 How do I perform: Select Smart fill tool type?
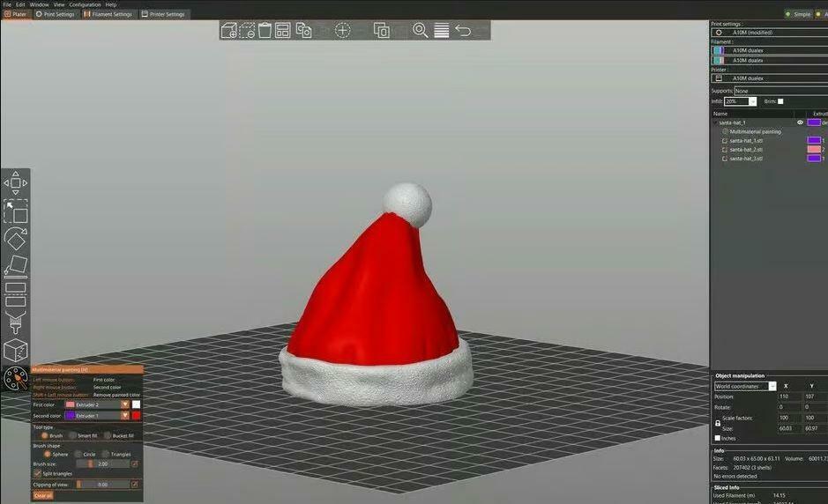tap(73, 435)
